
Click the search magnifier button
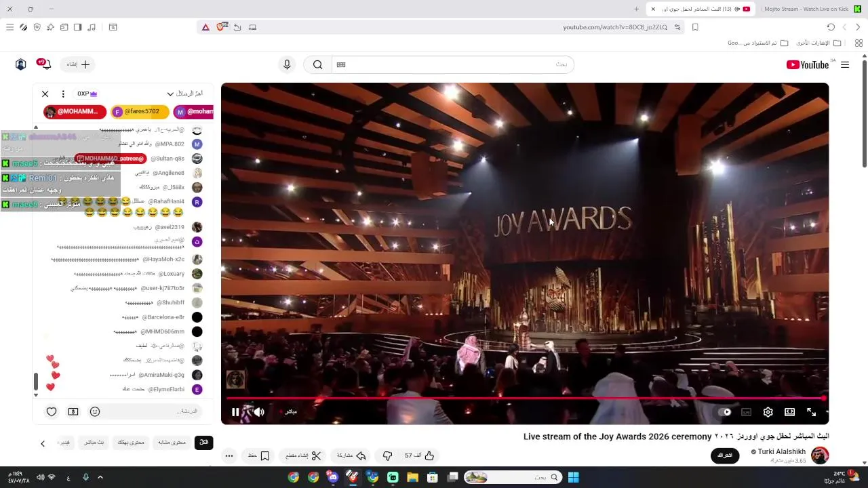[x=317, y=64]
